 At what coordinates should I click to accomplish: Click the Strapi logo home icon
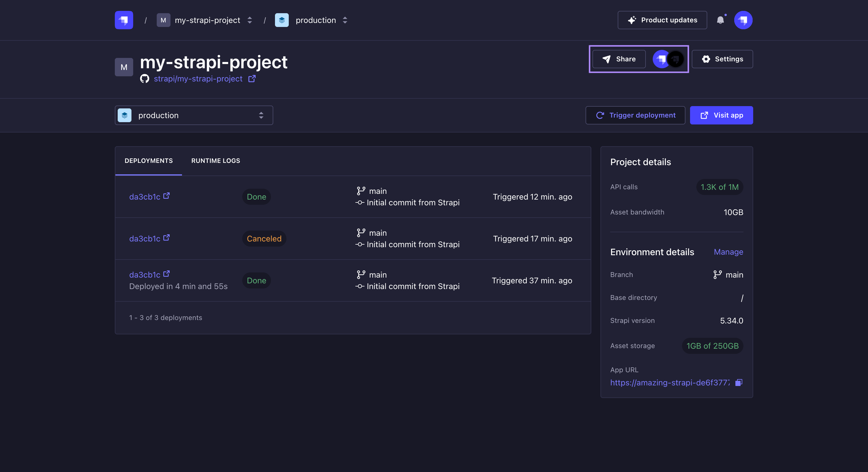coord(124,20)
